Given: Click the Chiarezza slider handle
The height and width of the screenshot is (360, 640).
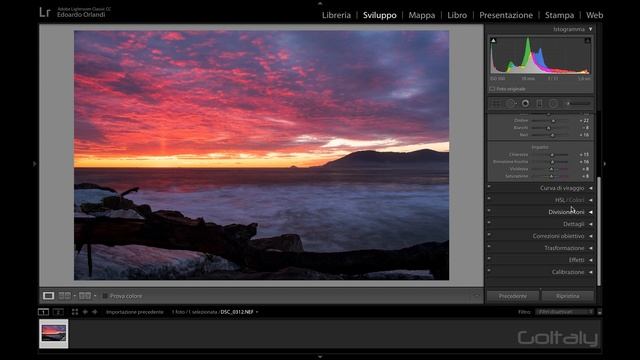Looking at the screenshot, I should click(552, 155).
